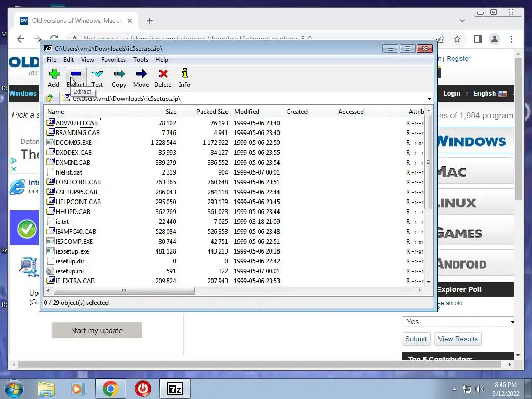The width and height of the screenshot is (532, 399).
Task: Click the Created column header
Action: pyautogui.click(x=309, y=112)
